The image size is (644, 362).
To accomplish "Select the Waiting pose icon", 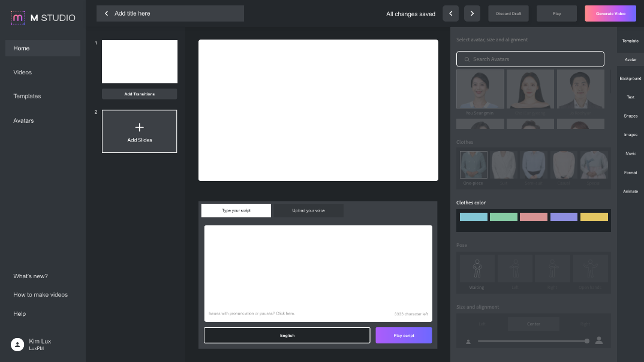I will pos(477,269).
